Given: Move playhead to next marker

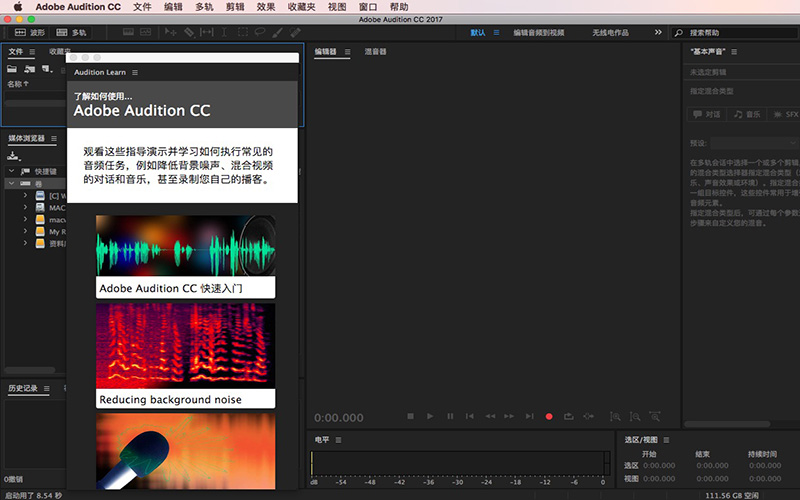Looking at the screenshot, I should click(x=530, y=416).
